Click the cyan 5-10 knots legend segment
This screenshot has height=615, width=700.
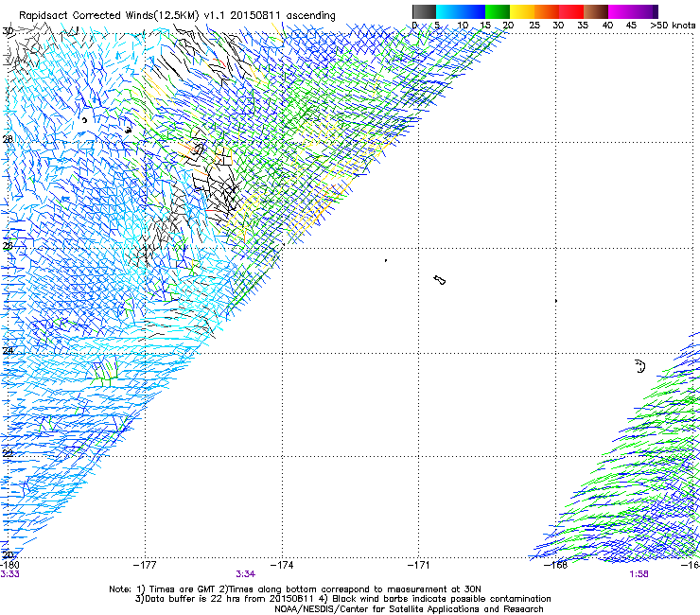tap(448, 11)
